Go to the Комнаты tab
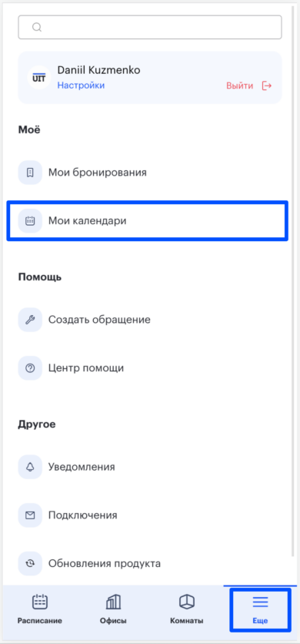This screenshot has width=300, height=644. [187, 609]
